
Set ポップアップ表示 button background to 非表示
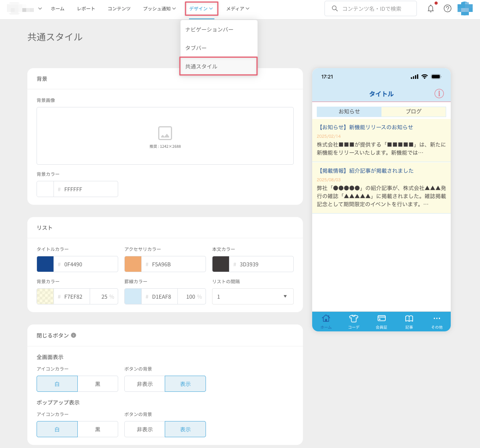point(145,429)
